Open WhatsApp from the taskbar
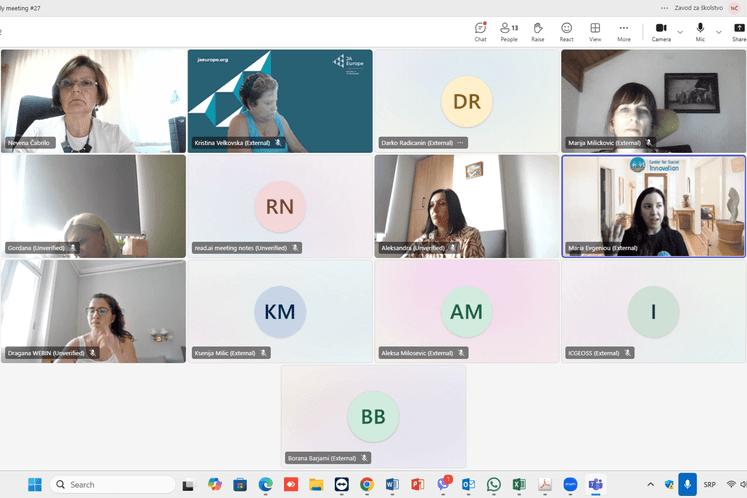This screenshot has height=498, width=747. 494,485
